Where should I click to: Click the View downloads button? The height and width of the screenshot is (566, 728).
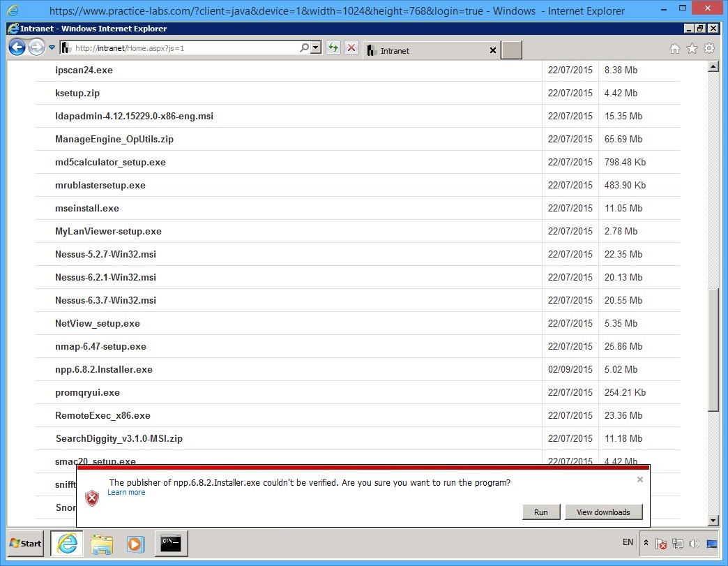pyautogui.click(x=603, y=512)
